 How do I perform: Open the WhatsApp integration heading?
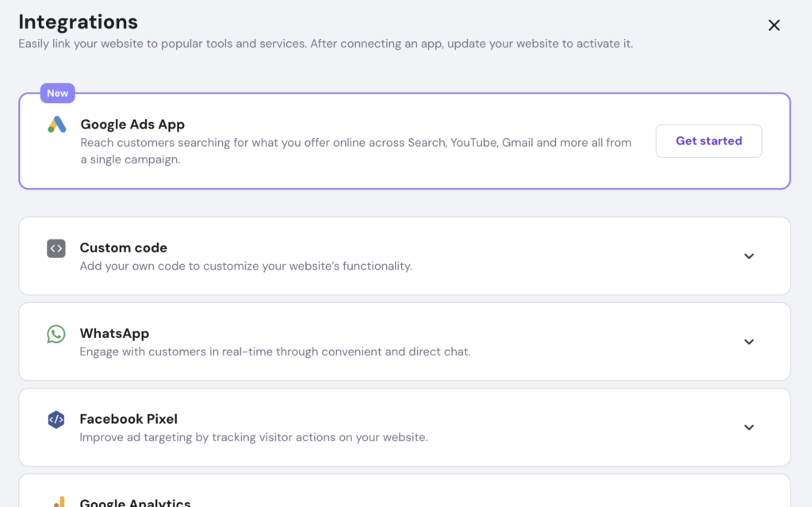point(114,333)
